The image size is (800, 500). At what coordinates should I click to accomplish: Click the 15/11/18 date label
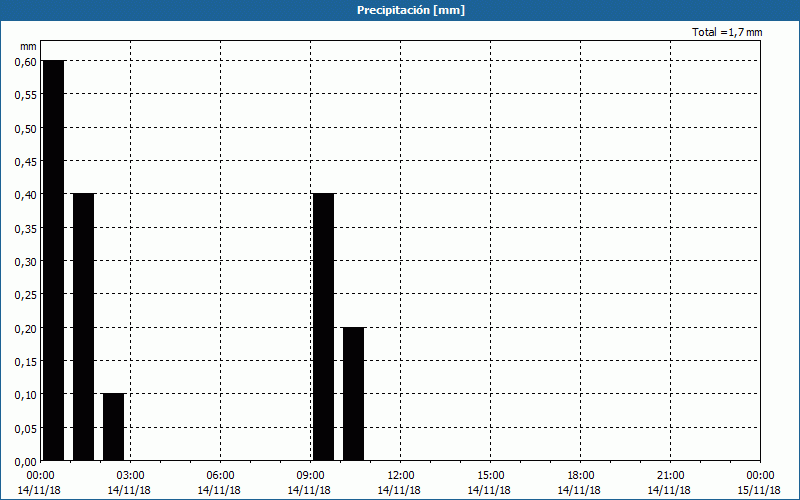759,490
